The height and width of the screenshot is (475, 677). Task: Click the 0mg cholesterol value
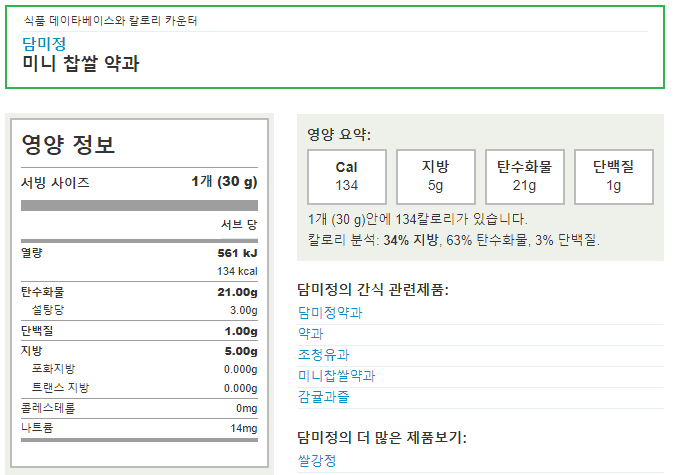click(x=247, y=408)
